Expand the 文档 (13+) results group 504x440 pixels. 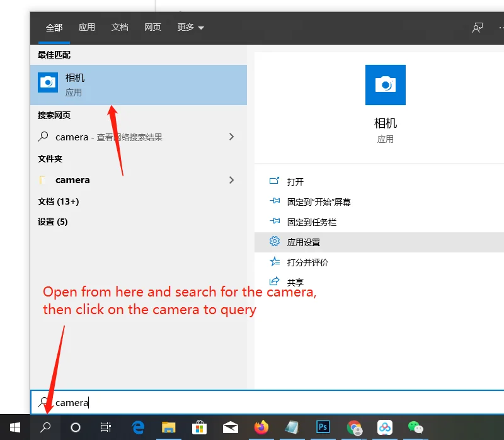tap(58, 201)
